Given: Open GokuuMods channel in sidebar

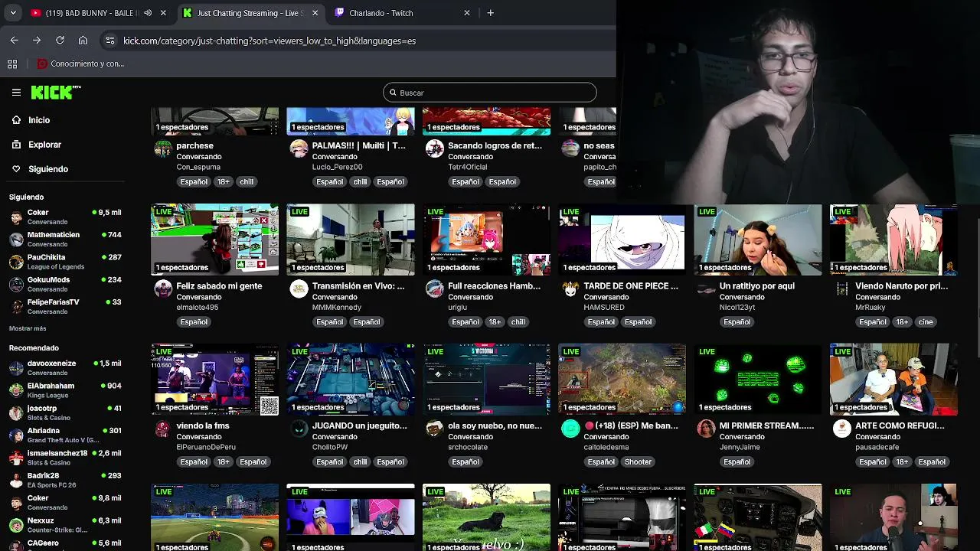Looking at the screenshot, I should click(65, 283).
